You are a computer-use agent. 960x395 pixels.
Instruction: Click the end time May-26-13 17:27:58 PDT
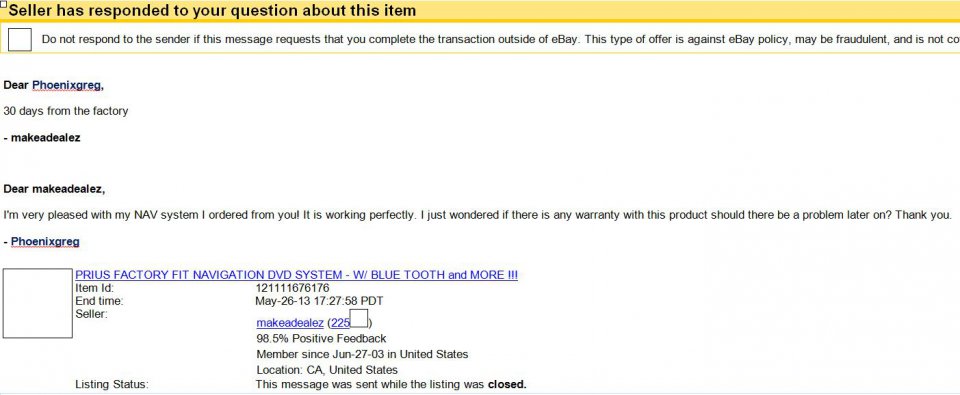[319, 301]
